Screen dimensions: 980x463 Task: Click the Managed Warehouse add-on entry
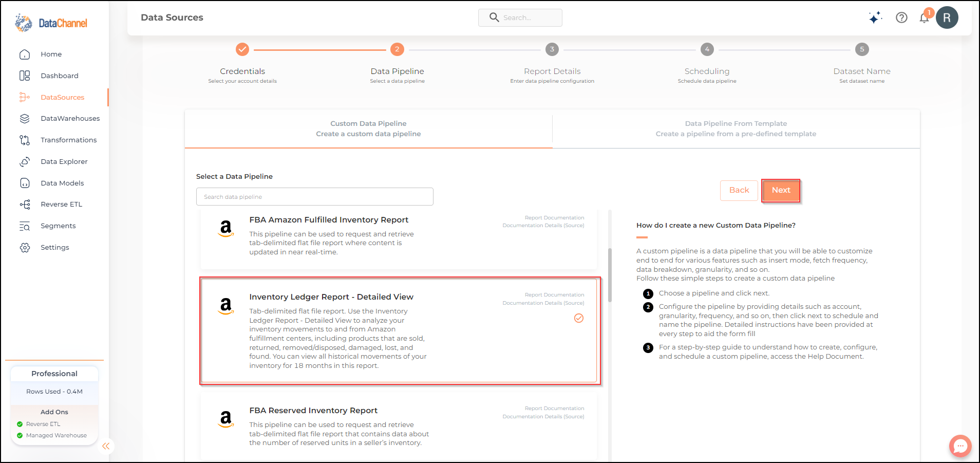pos(56,435)
